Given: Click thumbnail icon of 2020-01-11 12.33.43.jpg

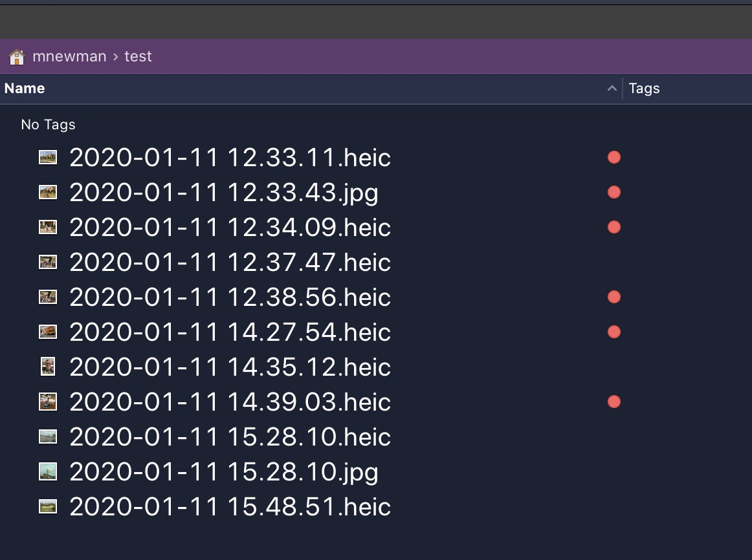Looking at the screenshot, I should coord(48,192).
